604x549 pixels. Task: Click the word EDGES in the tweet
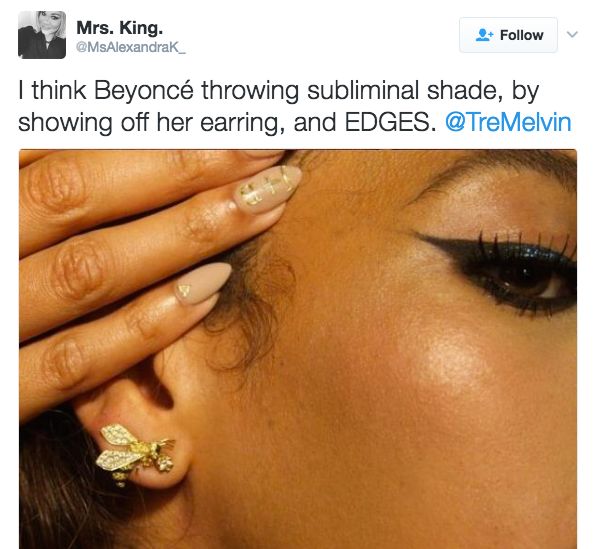point(387,123)
